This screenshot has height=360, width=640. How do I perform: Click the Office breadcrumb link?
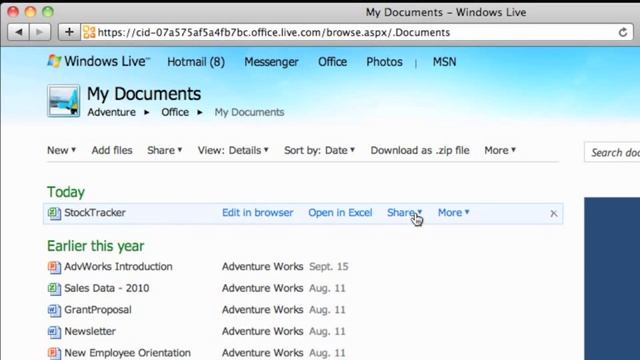[x=175, y=112]
